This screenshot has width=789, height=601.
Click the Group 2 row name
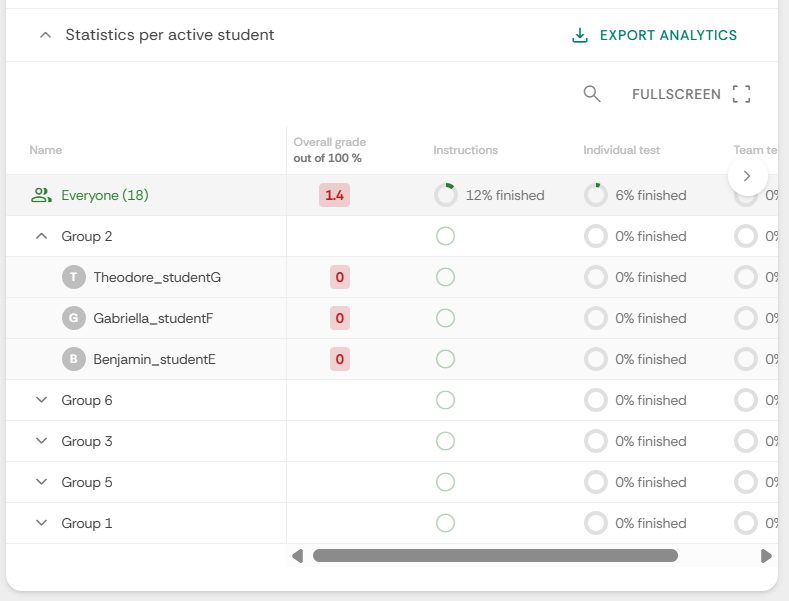pyautogui.click(x=87, y=236)
